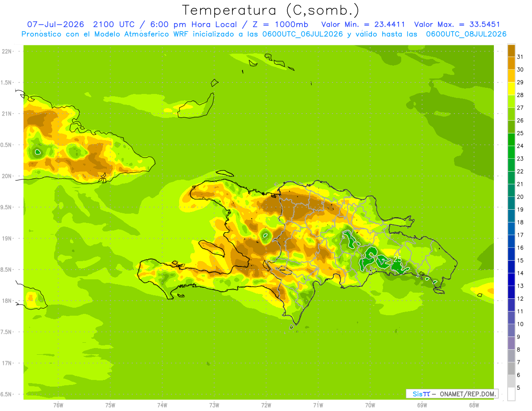Click the legend swatch between 29 and 30
This screenshot has height=411, width=532.
(511, 76)
